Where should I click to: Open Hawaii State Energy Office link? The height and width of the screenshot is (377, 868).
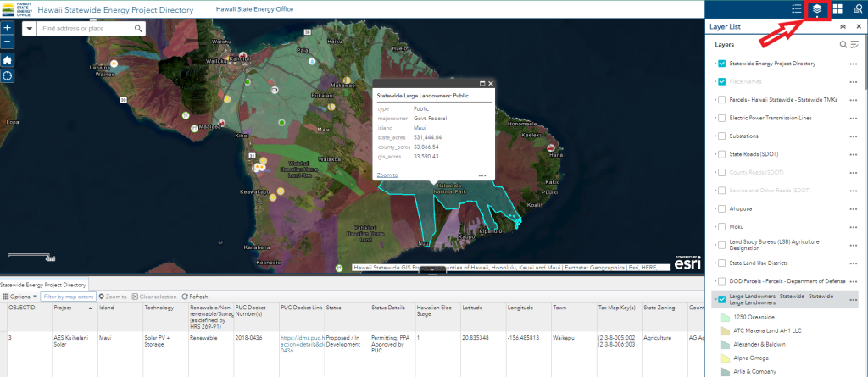254,9
